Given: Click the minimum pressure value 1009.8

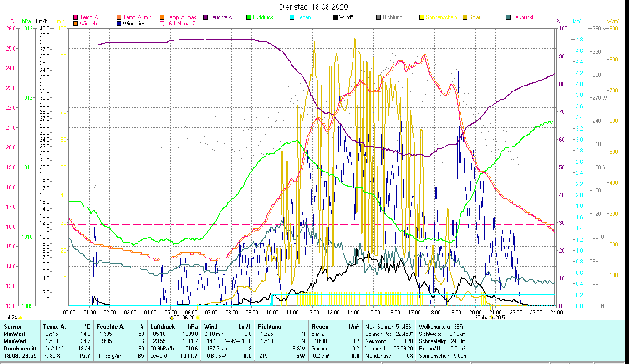Looking at the screenshot, I should [190, 334].
